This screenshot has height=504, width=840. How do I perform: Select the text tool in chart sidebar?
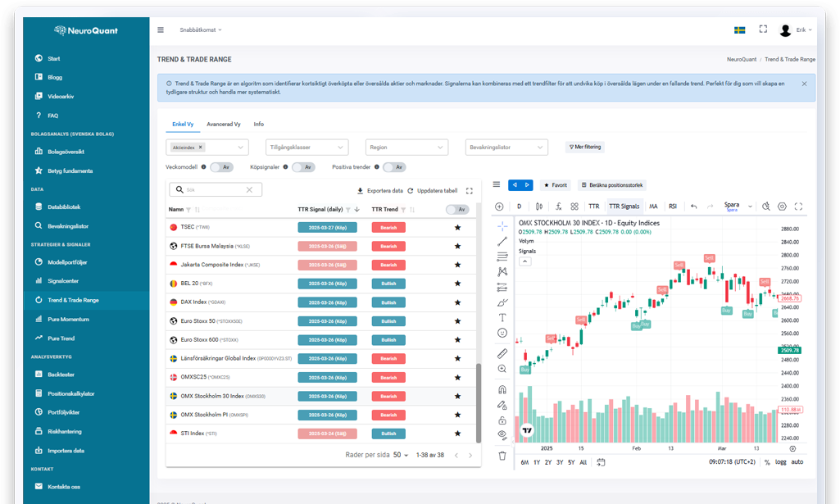coord(502,317)
